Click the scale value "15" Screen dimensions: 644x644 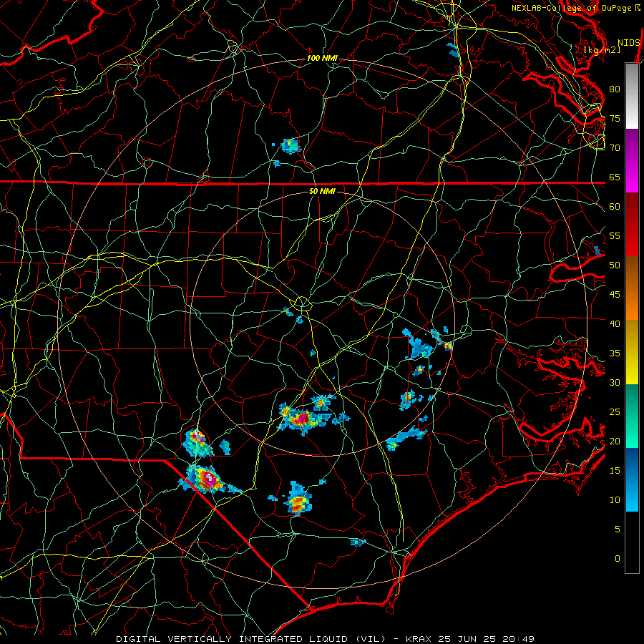615,470
